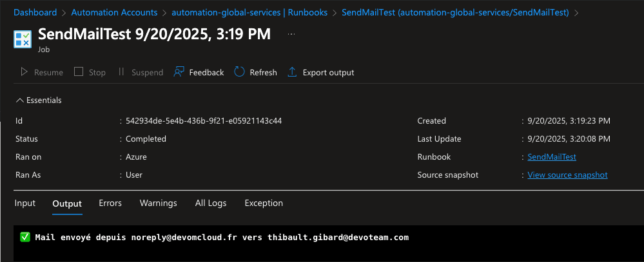Click the Export output button label

coord(328,73)
